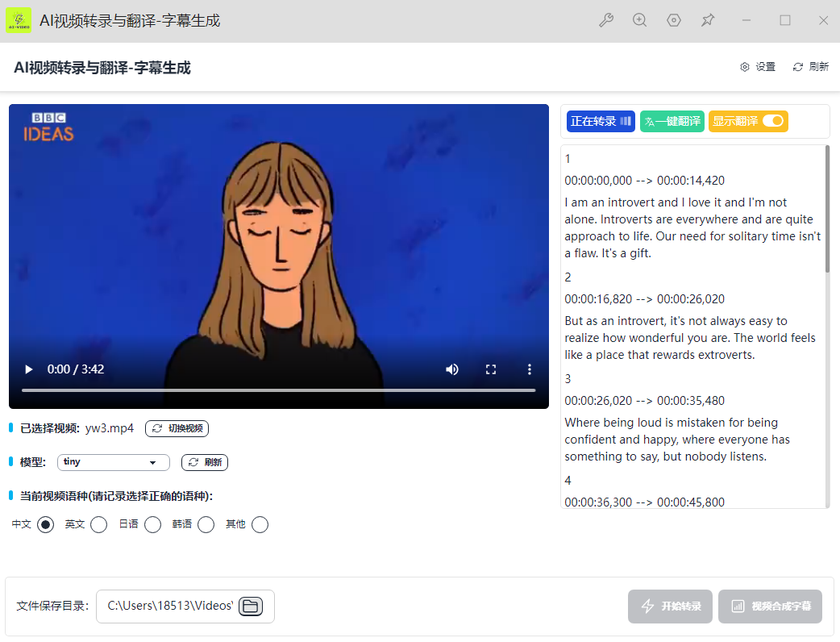This screenshot has width=840, height=642.
Task: Play the video with the play button
Action: coord(29,369)
